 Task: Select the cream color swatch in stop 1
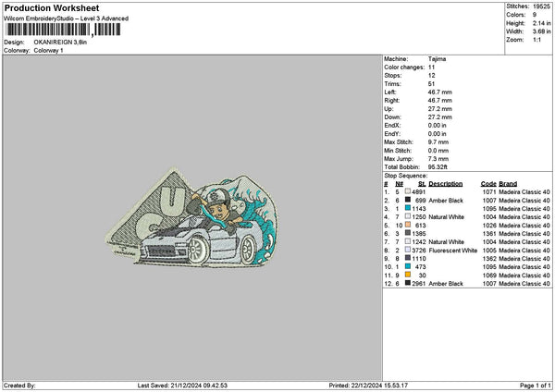tap(408, 191)
